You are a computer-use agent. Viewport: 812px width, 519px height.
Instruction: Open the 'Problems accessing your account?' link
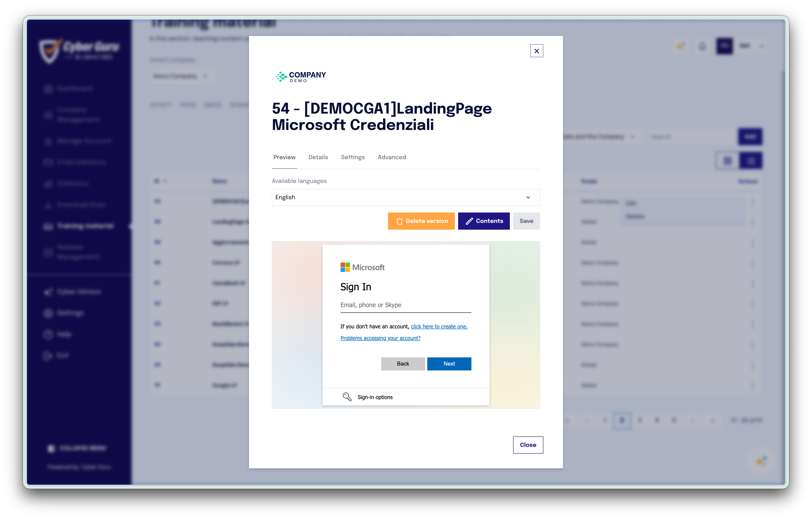point(380,338)
